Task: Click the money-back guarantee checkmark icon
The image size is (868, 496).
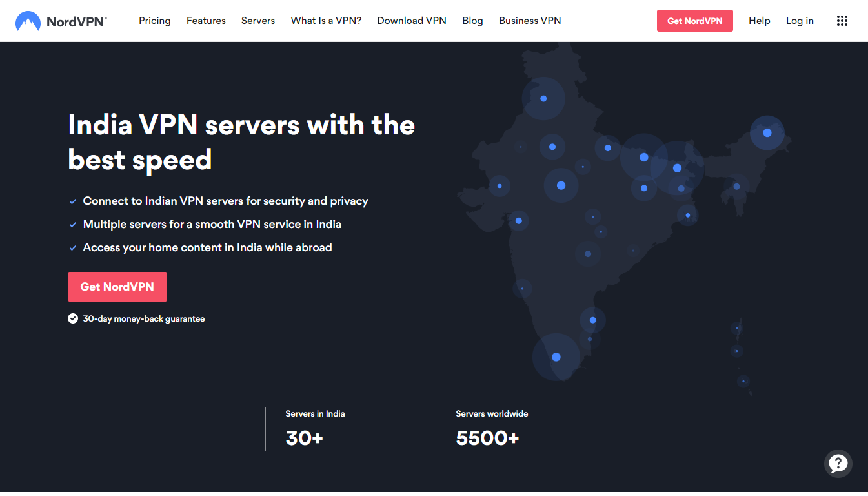Action: point(73,318)
